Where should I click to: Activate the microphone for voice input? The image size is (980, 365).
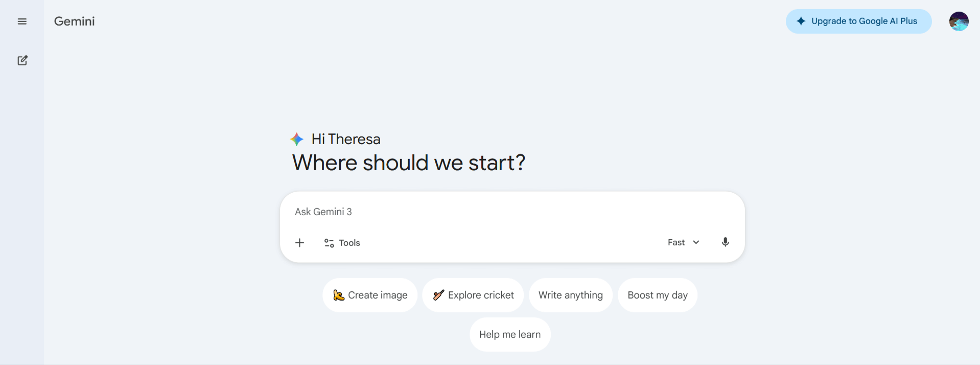point(725,242)
